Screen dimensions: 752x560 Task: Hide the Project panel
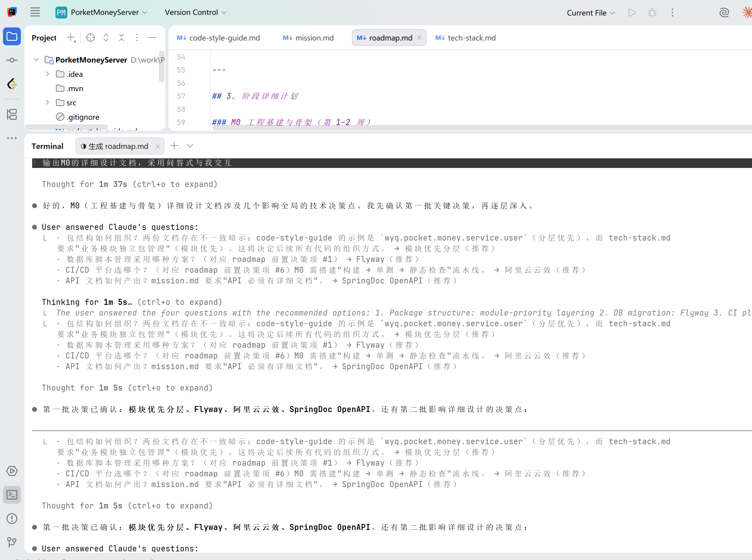click(152, 38)
